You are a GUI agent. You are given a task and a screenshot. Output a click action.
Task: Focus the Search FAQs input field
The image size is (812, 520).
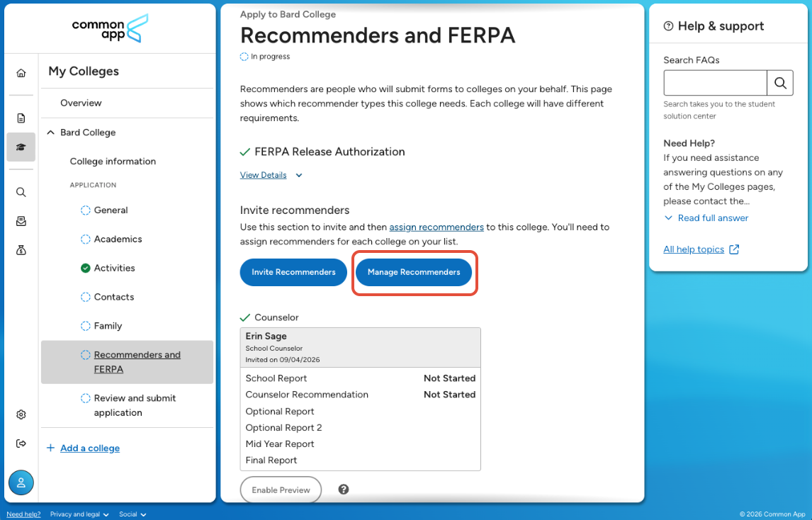[x=715, y=83]
